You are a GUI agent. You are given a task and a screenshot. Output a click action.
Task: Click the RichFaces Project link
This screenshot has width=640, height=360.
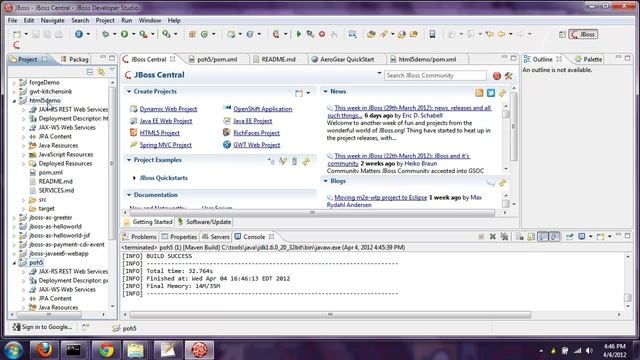coord(256,133)
